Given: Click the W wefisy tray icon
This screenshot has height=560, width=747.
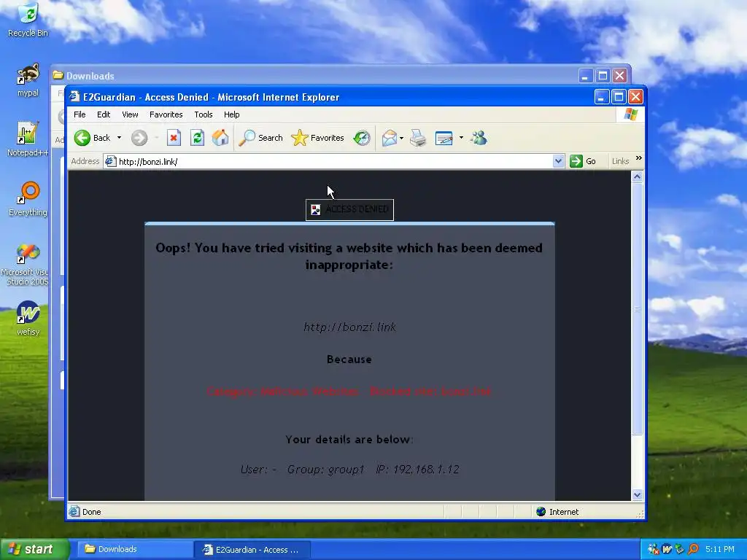Looking at the screenshot, I should coord(667,549).
